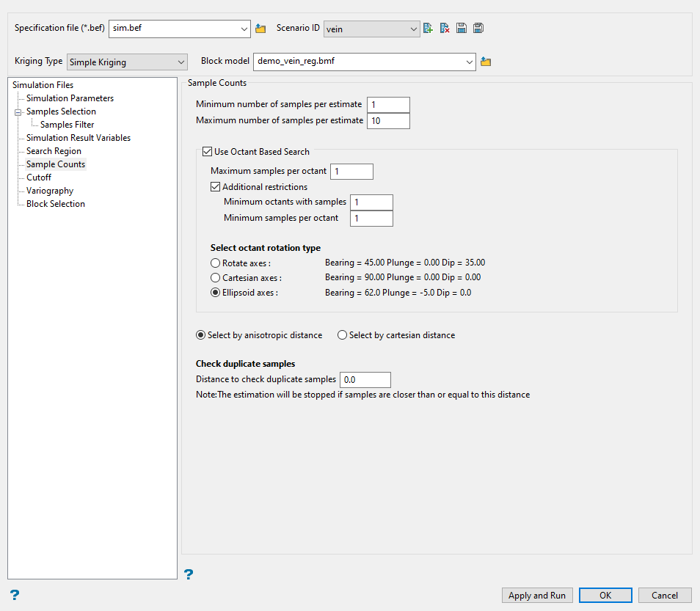Screen dimensions: 700x611
Task: Expand the Scenario ID dropdown
Action: (371, 29)
